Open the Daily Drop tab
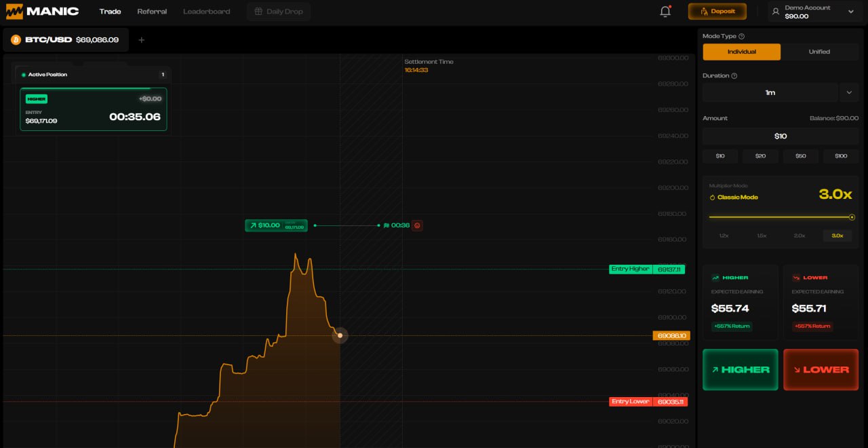This screenshot has width=868, height=448. [x=279, y=12]
